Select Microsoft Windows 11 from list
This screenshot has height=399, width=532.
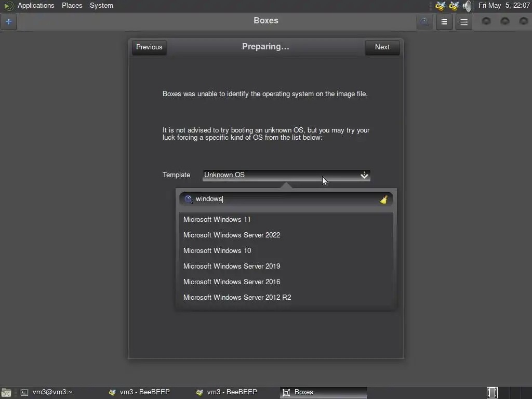[x=286, y=220]
